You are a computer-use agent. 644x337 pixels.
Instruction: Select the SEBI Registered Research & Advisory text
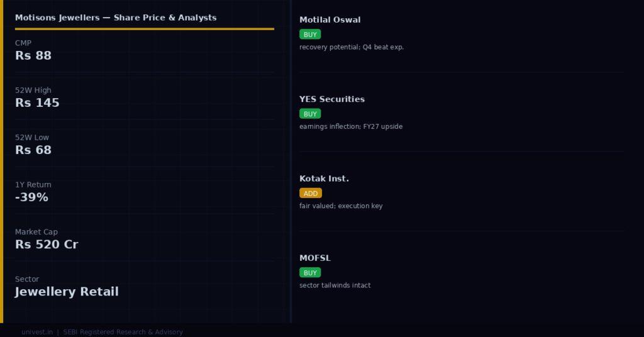click(x=123, y=332)
